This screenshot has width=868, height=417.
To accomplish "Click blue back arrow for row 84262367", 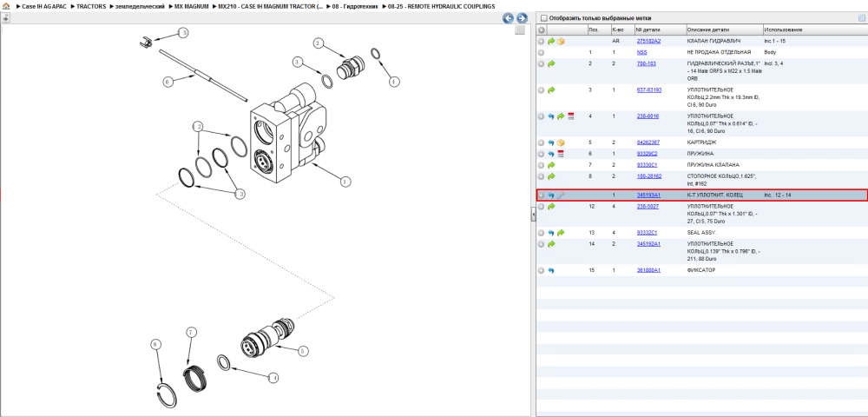I will click(x=551, y=142).
